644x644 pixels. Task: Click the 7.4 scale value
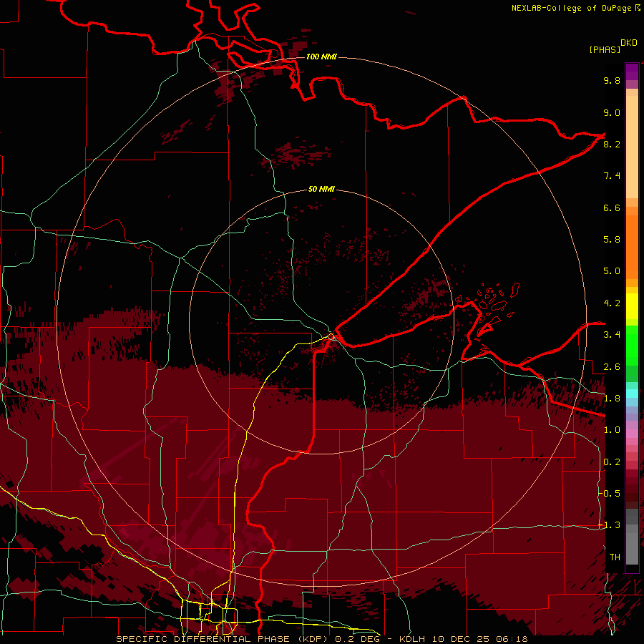(x=612, y=176)
